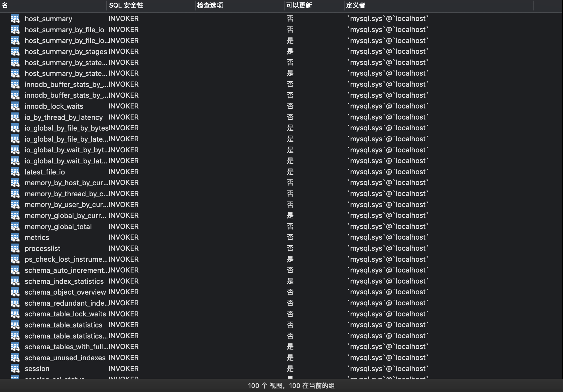The image size is (563, 392).
Task: Sort by the 名 column header
Action: click(x=5, y=5)
